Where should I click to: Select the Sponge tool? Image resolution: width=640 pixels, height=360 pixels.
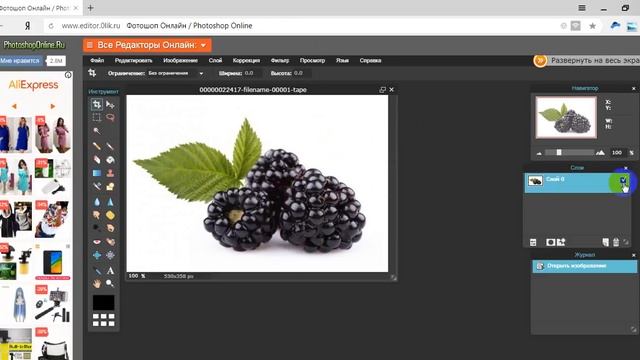(x=110, y=215)
